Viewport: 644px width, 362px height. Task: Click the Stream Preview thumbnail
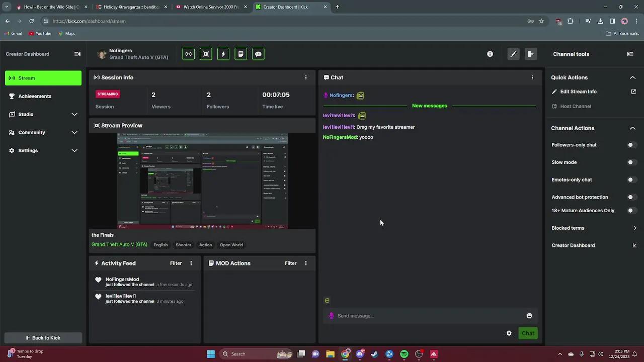[x=202, y=181]
